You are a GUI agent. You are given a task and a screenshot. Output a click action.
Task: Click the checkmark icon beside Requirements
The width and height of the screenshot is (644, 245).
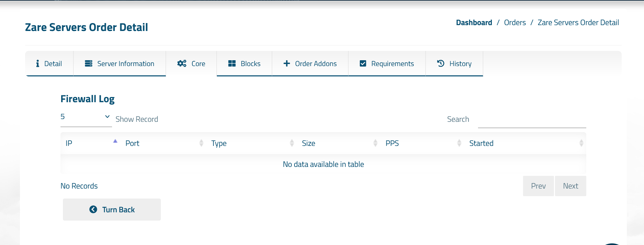click(363, 64)
